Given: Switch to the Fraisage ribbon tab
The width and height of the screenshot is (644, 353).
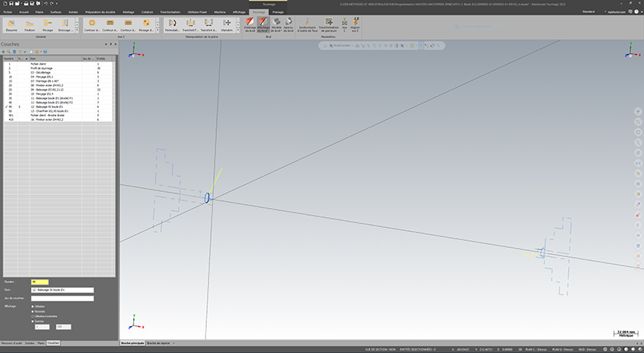Looking at the screenshot, I should tap(278, 12).
